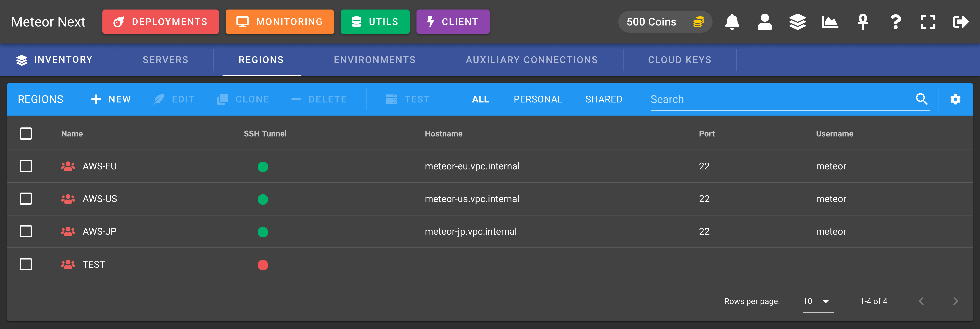Open the Inventory section tab

click(x=54, y=60)
